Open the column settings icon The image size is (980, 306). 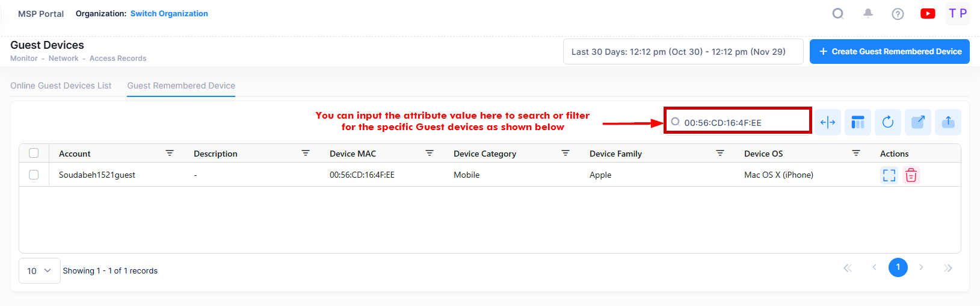pos(858,122)
